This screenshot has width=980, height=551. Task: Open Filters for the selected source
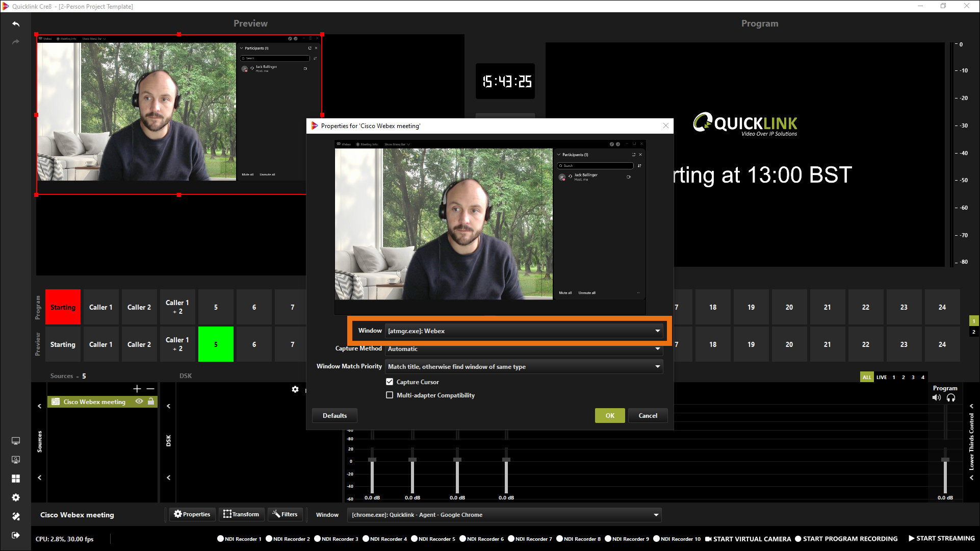[x=285, y=514]
